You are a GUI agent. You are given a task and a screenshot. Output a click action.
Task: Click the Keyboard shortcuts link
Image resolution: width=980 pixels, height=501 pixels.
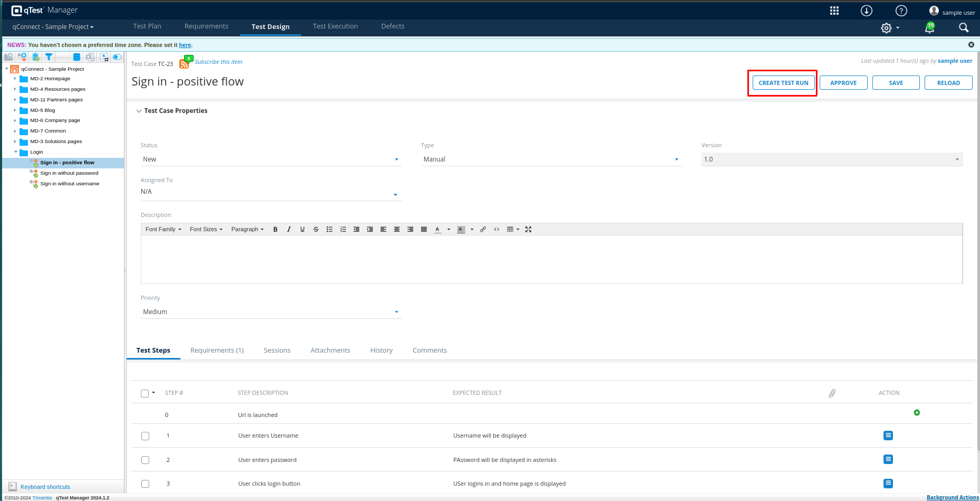tap(45, 487)
